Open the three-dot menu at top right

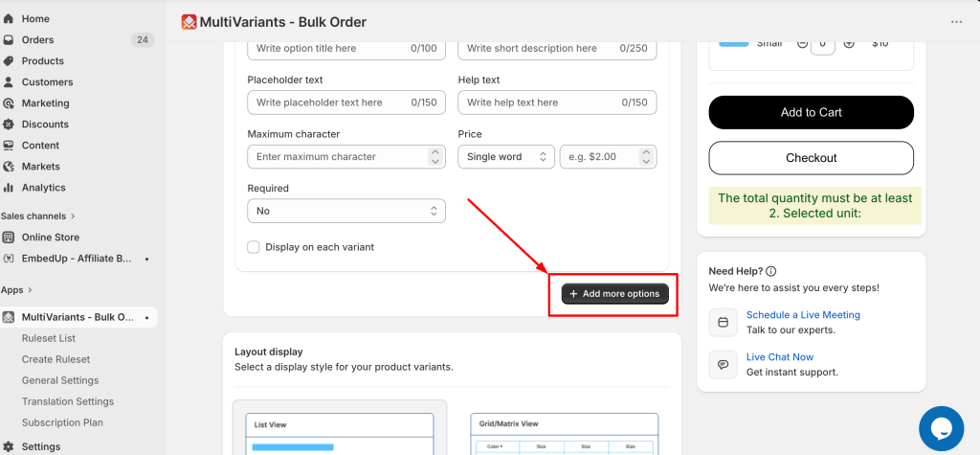(956, 22)
